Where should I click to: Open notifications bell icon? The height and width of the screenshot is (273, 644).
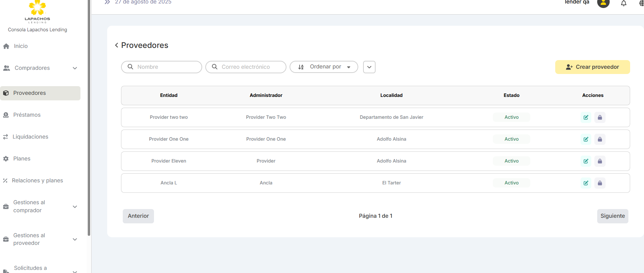624,3
